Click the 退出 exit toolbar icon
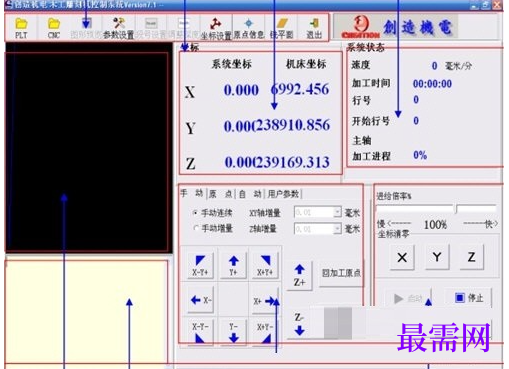 coord(314,28)
